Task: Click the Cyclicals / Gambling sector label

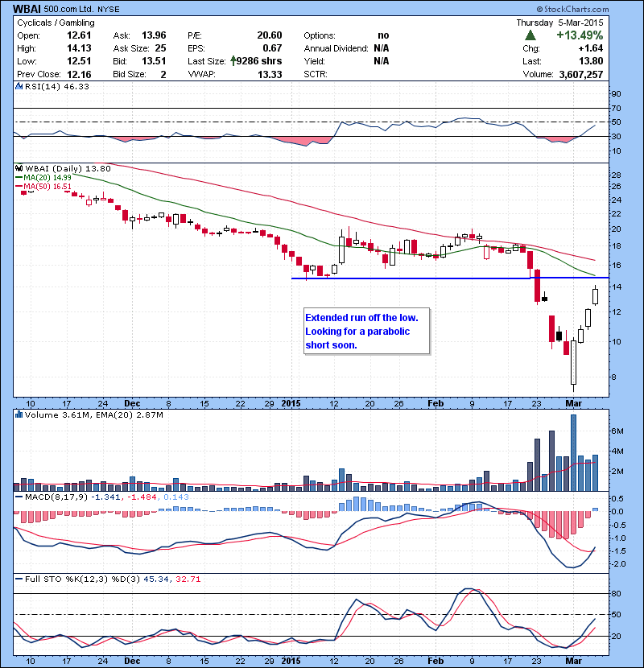Action: [56, 23]
